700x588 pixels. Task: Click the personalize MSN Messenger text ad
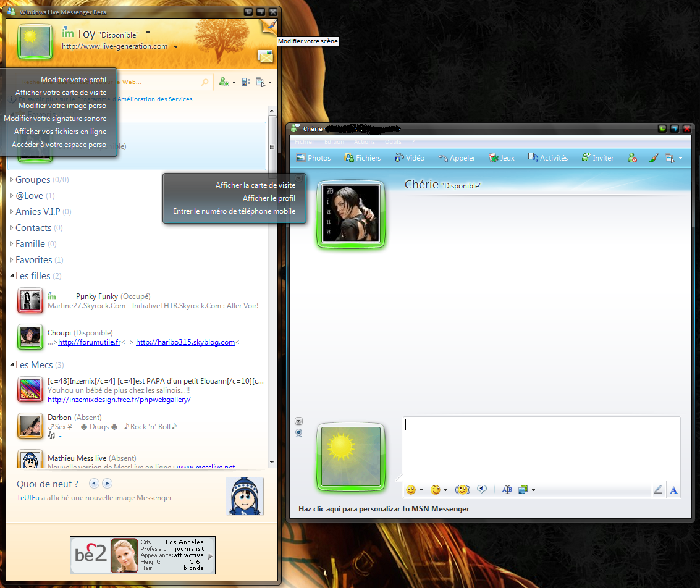pos(384,508)
